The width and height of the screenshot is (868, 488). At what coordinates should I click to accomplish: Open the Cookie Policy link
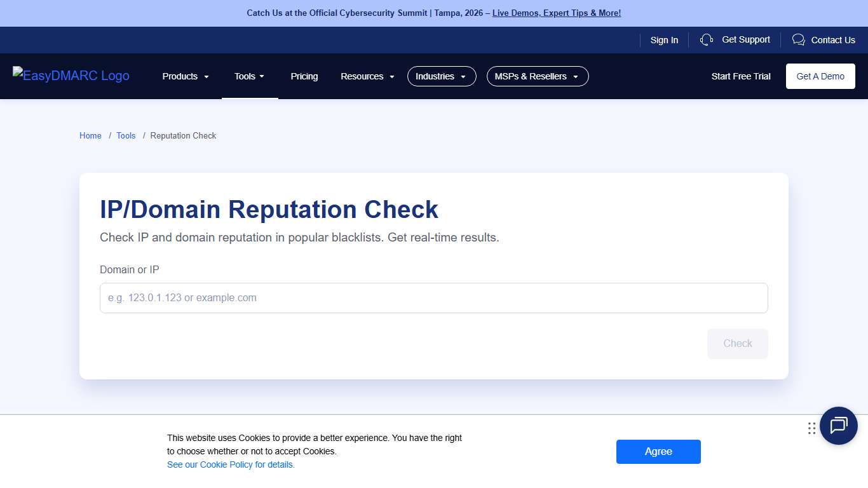click(231, 464)
